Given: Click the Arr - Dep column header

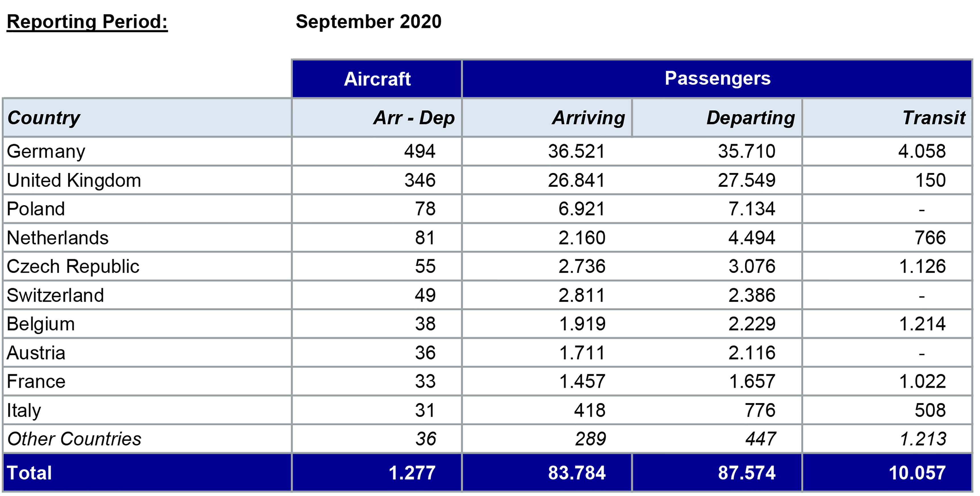Looking at the screenshot, I should pyautogui.click(x=414, y=118).
